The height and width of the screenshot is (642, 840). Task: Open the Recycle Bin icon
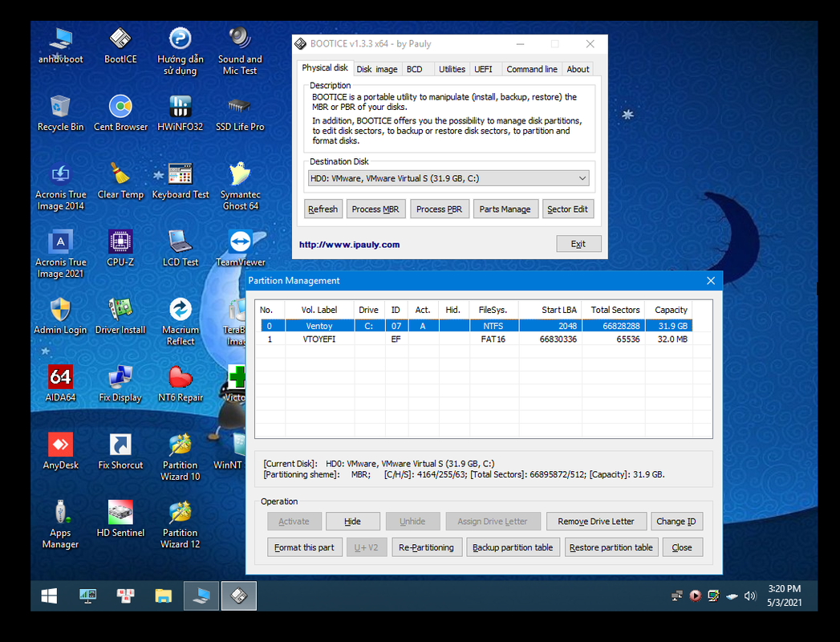[60, 113]
